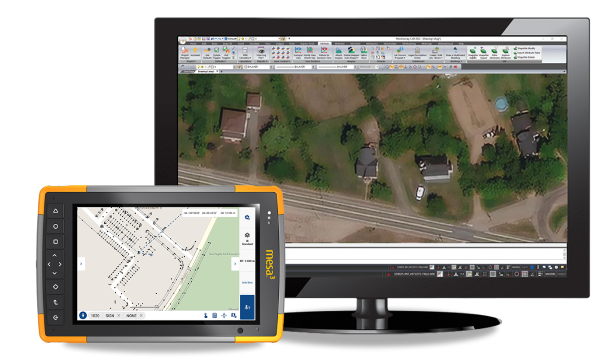Click the 1820 point number field

(x=95, y=315)
